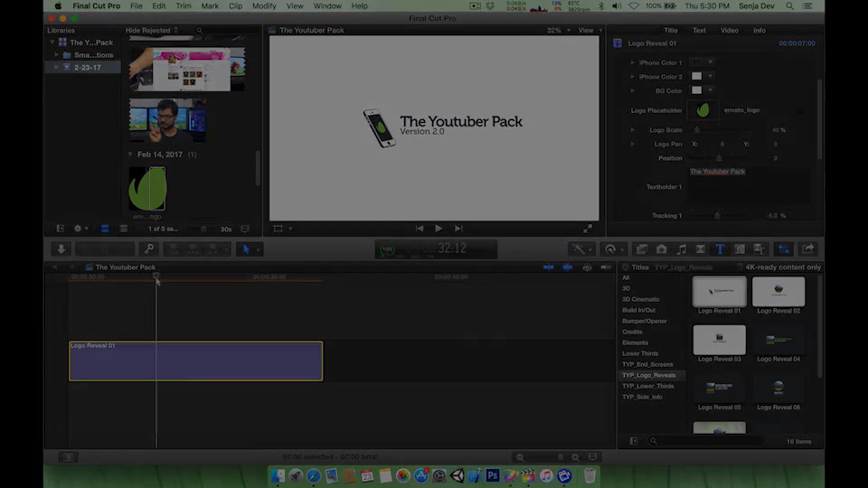
Task: Open the generators browser icon
Action: coord(740,249)
